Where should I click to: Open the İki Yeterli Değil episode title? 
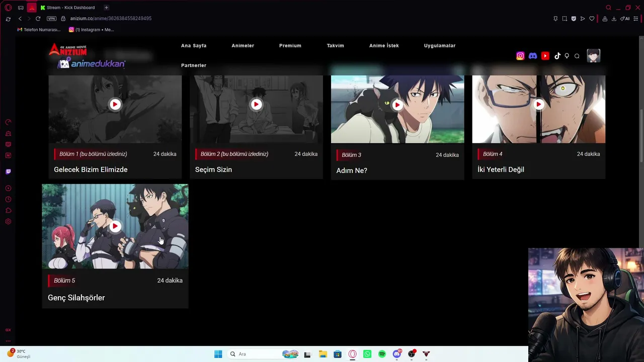[501, 169]
